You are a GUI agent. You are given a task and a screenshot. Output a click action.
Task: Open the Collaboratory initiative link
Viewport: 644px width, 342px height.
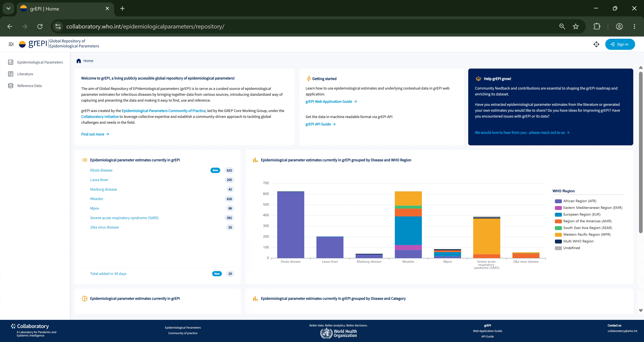pos(100,117)
